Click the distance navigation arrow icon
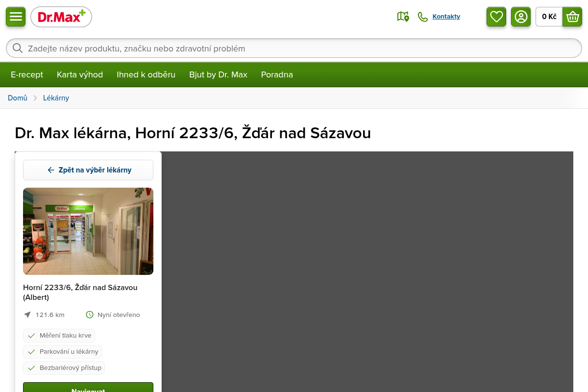The width and height of the screenshot is (588, 392). click(x=27, y=315)
